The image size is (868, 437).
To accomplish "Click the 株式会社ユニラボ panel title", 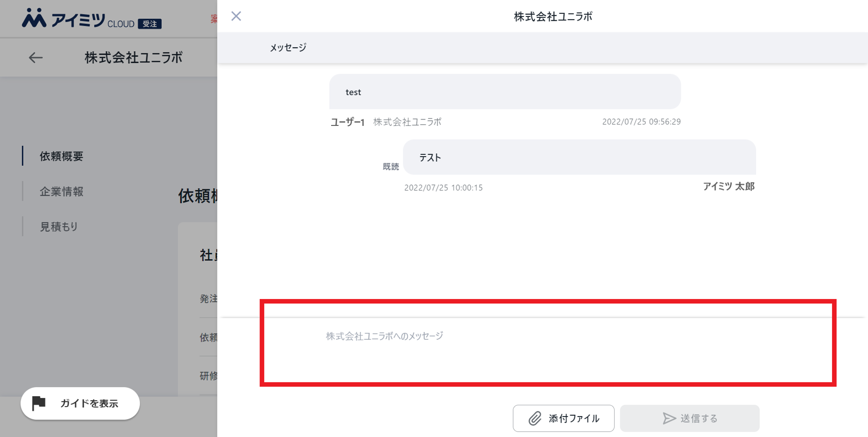I will (553, 17).
